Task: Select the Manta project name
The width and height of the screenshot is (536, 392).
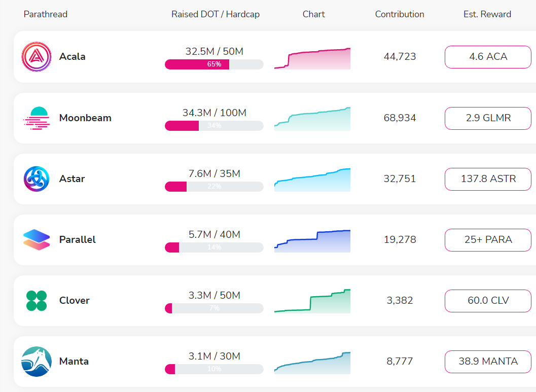Action: 74,362
